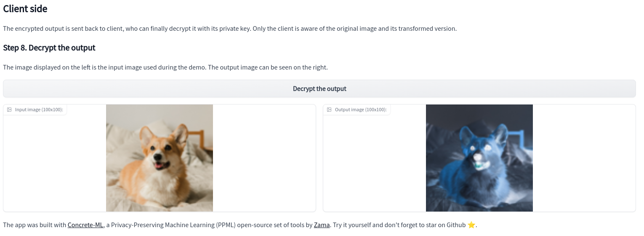Click the "The app was built with" text
The width and height of the screenshot is (644, 236).
pyautogui.click(x=35, y=225)
